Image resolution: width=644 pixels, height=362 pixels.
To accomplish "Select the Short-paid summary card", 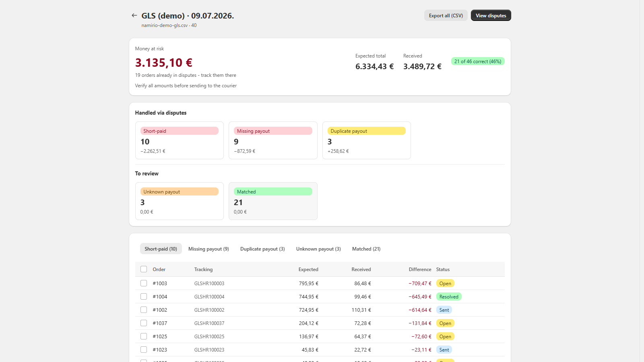I will point(180,140).
